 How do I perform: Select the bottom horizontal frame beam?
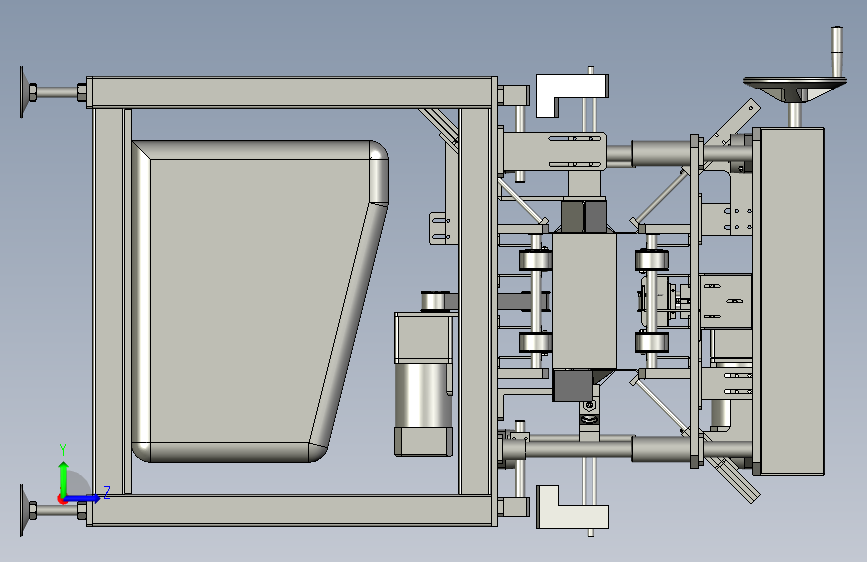(291, 511)
